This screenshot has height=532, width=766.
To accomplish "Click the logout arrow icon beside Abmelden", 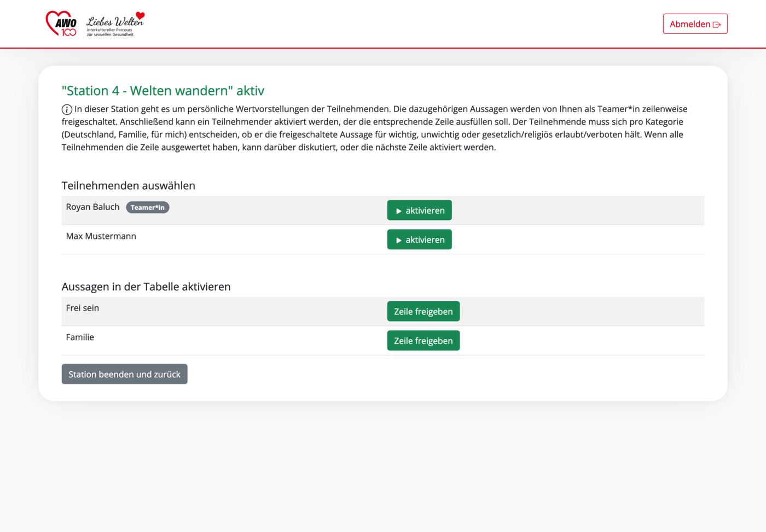I will click(717, 25).
